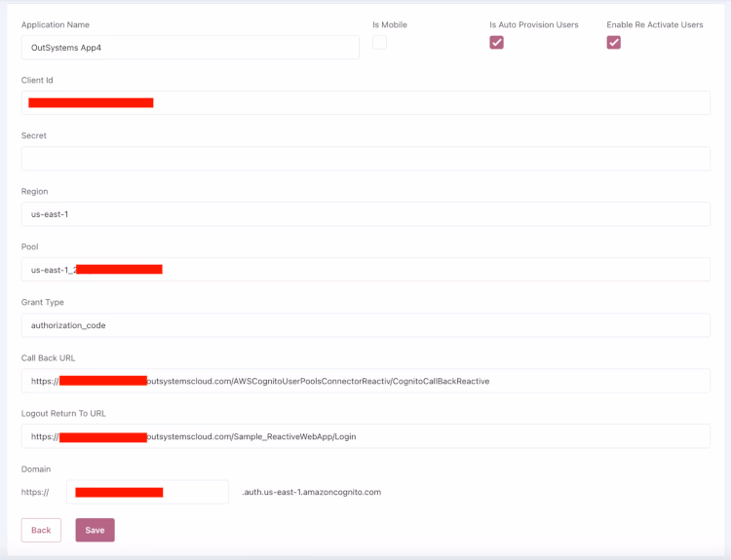Click the .auth.us-east-1.amazoncognito.com suffix text

tap(312, 492)
